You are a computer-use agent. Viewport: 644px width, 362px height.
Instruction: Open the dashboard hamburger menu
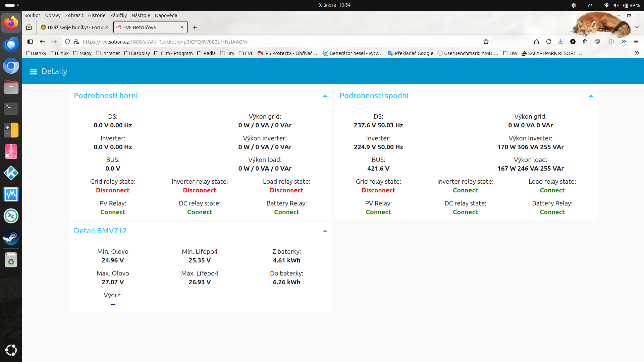click(x=33, y=72)
